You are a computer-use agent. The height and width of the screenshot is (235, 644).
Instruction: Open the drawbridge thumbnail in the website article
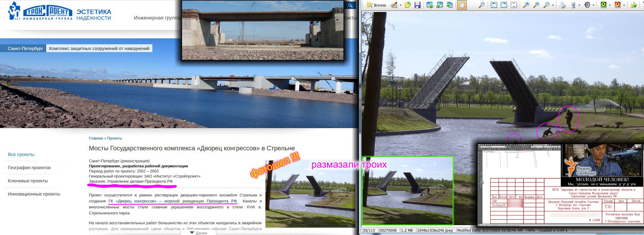click(310, 193)
